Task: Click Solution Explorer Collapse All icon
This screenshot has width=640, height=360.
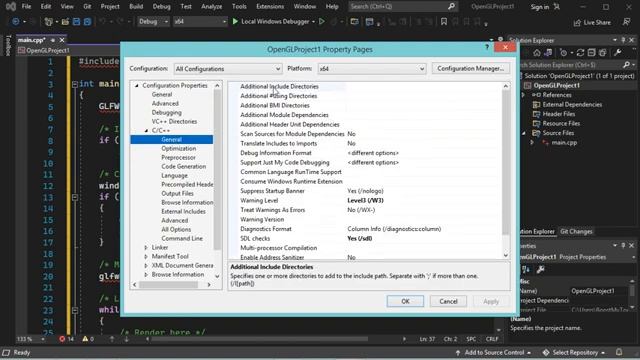Action: point(591,53)
